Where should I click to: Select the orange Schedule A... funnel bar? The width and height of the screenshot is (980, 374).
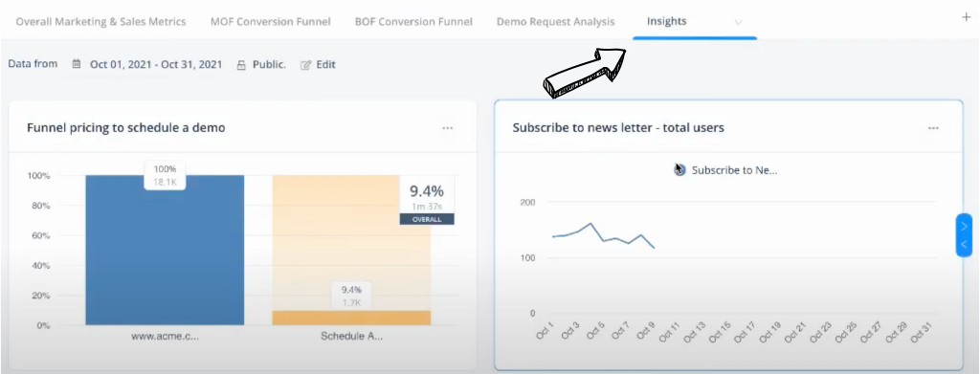[351, 318]
